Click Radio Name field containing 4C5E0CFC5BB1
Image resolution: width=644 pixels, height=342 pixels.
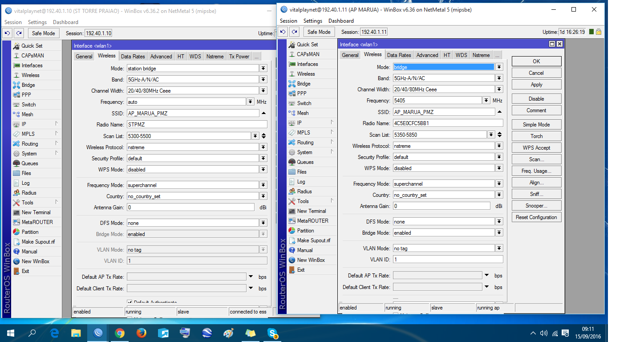(448, 123)
